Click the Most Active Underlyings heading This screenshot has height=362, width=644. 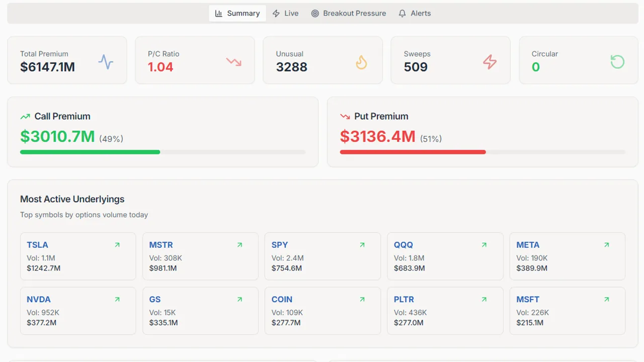[72, 199]
